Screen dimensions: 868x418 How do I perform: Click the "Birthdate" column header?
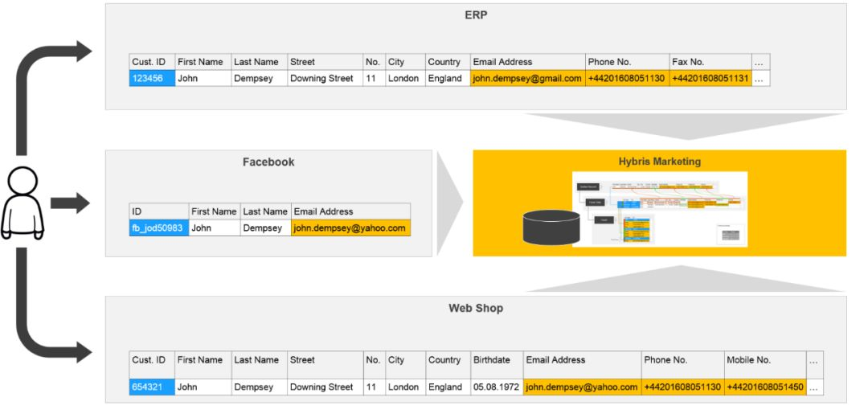coord(497,365)
